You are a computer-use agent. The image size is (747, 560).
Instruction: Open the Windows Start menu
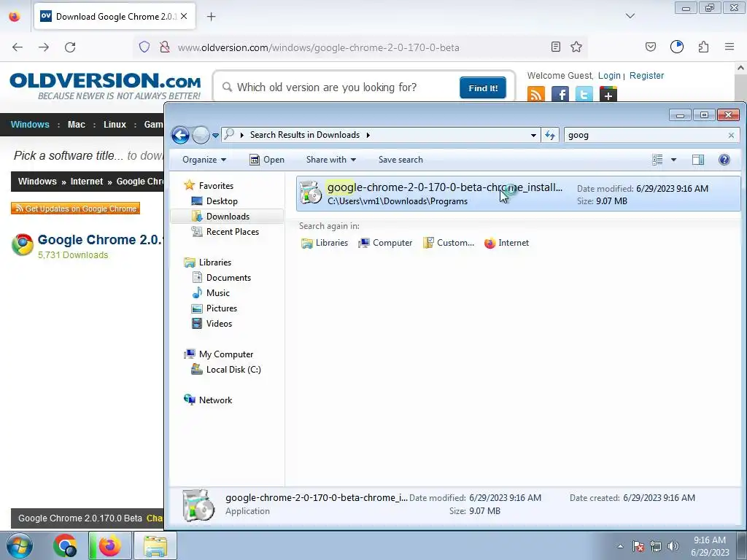click(19, 545)
